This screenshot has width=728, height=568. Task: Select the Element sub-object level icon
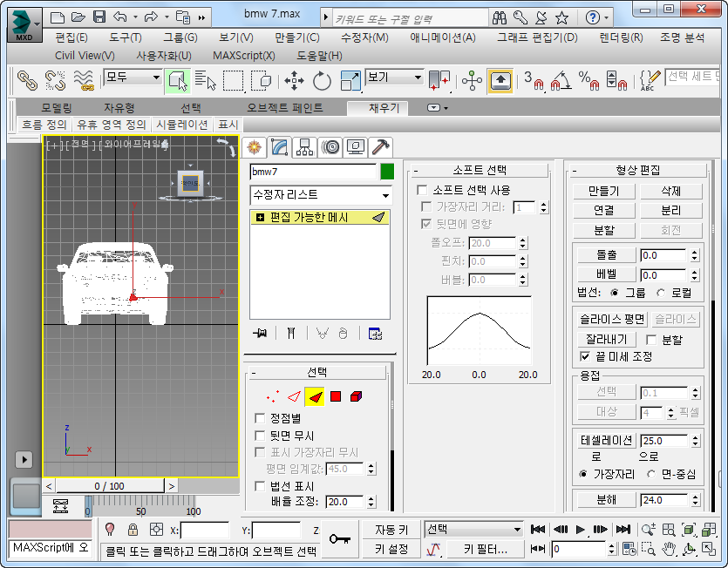[x=356, y=396]
